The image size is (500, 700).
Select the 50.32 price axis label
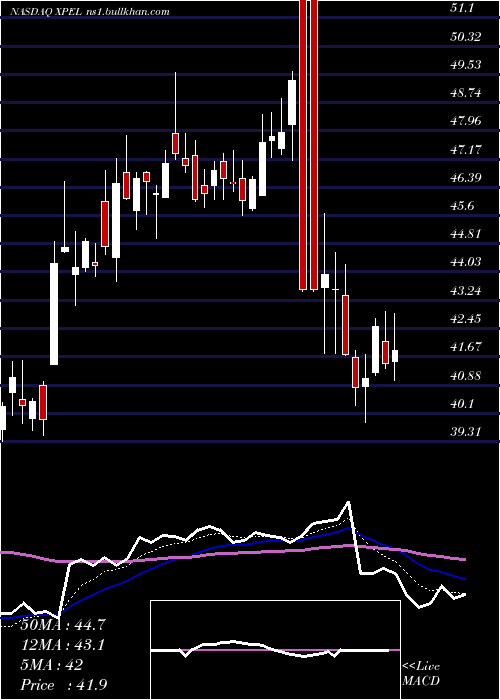(x=466, y=36)
